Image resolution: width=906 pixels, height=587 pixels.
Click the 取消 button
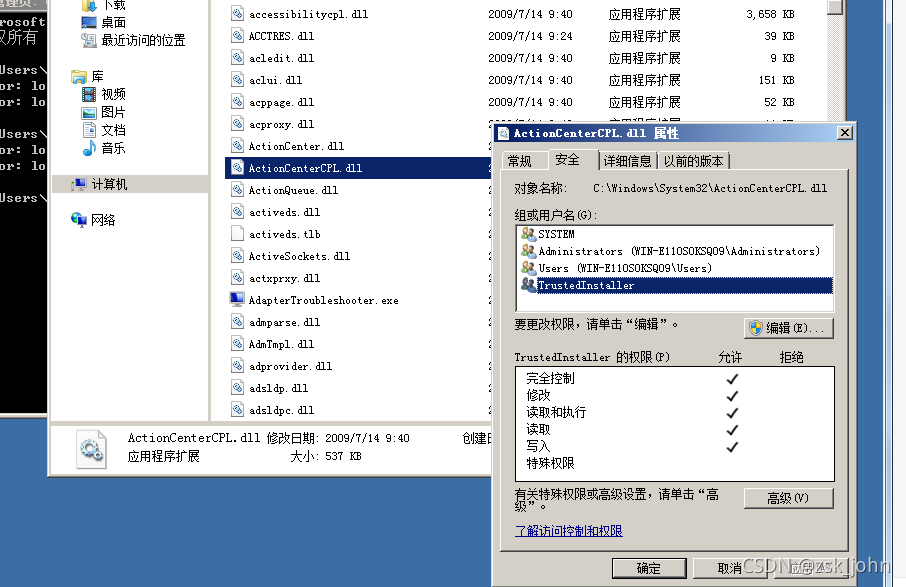tap(730, 569)
